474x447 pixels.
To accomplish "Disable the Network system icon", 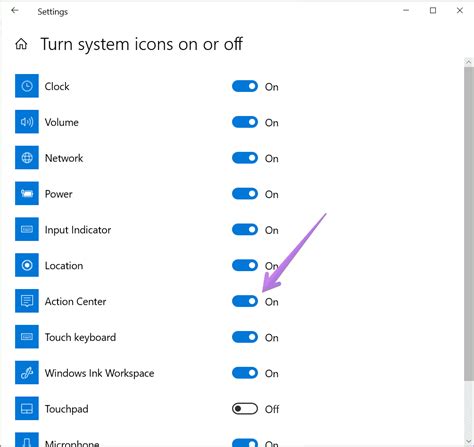I will point(245,158).
